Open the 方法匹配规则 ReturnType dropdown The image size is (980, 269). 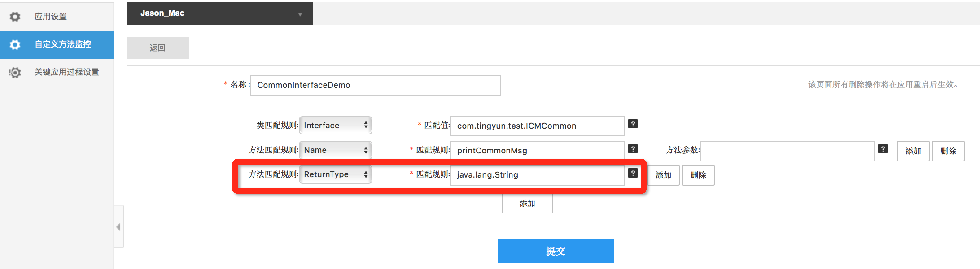(336, 174)
